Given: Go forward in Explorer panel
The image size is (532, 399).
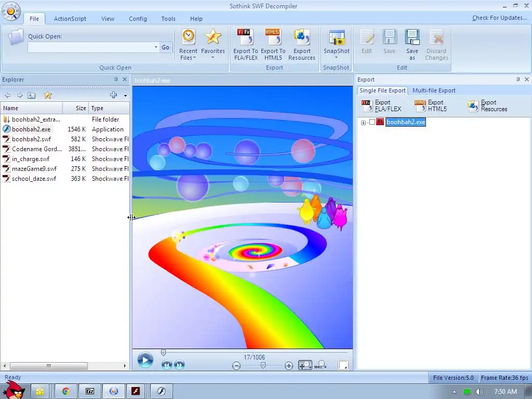Looking at the screenshot, I should click(x=20, y=96).
